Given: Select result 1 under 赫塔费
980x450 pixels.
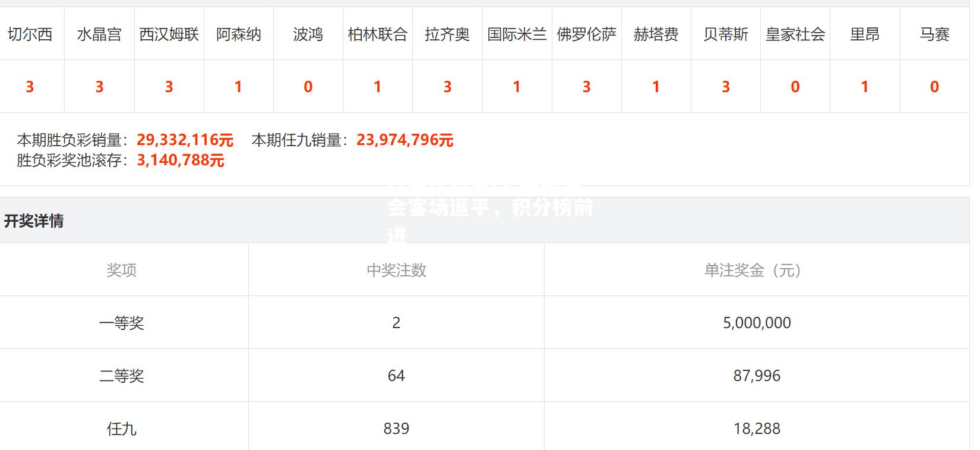Looking at the screenshot, I should pyautogui.click(x=656, y=87).
